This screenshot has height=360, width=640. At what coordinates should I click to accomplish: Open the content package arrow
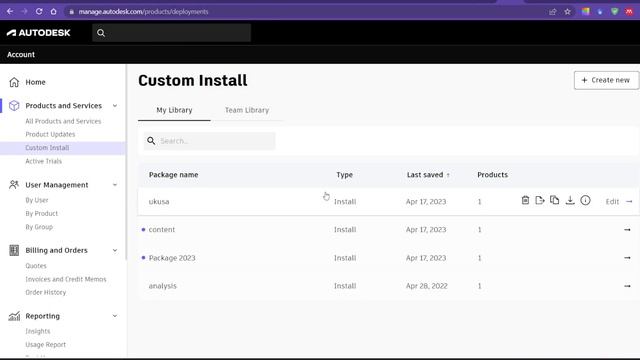point(627,230)
